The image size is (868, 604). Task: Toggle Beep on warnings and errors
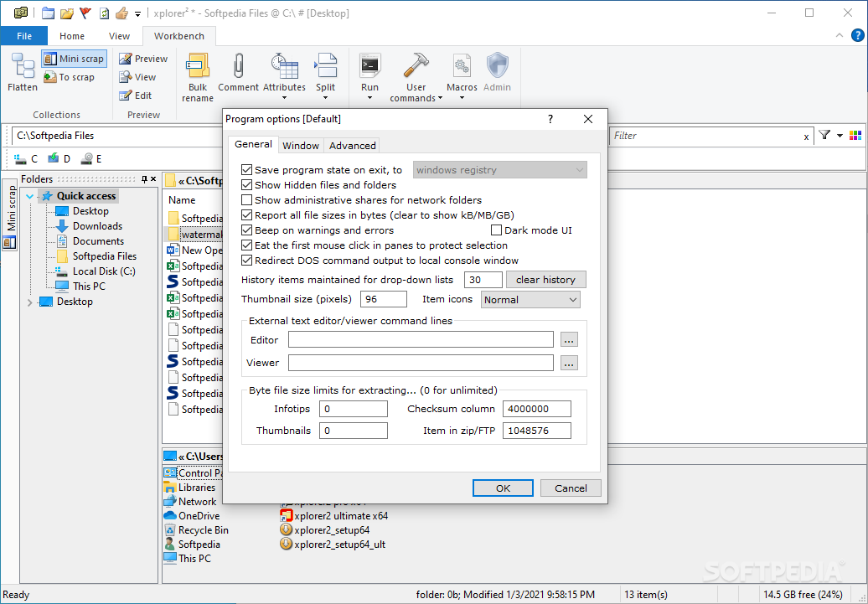(x=247, y=230)
